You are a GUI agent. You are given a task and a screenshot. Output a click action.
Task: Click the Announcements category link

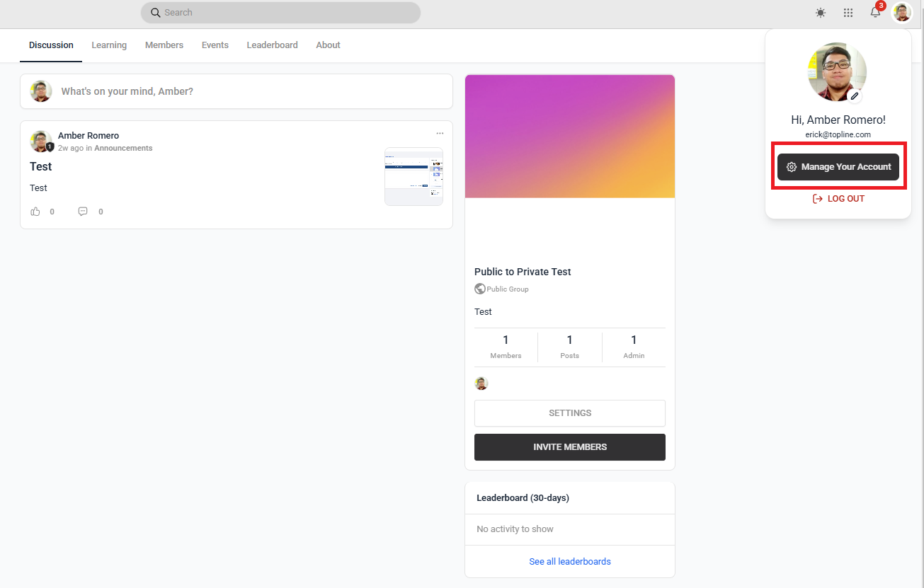[x=123, y=148]
